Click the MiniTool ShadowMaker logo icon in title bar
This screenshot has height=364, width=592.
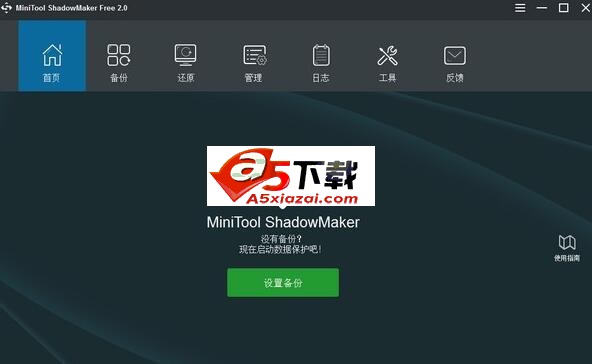(x=6, y=8)
